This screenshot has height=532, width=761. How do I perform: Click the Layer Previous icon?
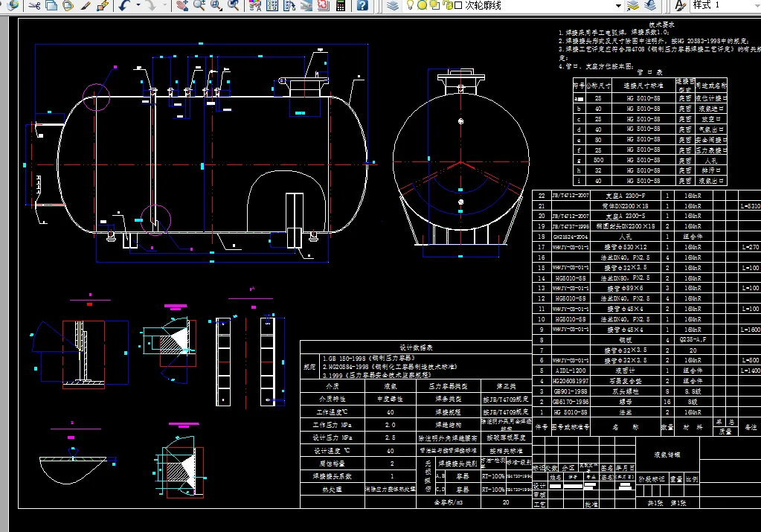[x=650, y=5]
